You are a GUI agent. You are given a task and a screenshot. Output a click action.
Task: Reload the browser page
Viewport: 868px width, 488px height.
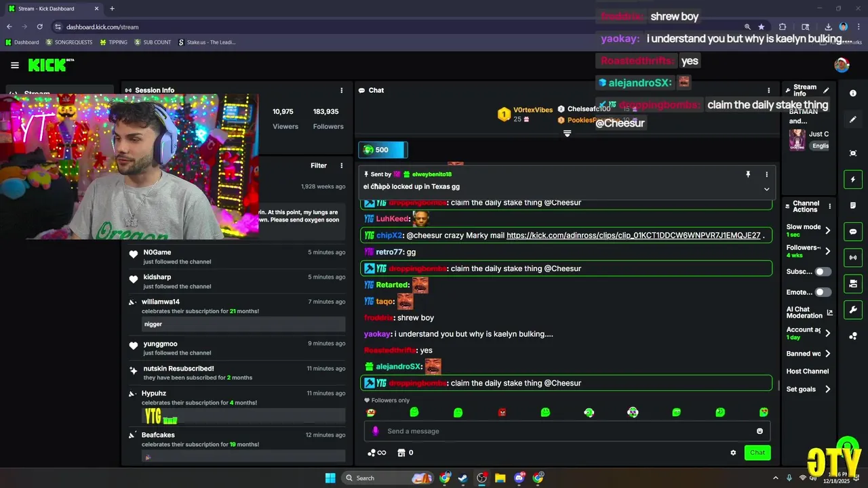point(40,27)
